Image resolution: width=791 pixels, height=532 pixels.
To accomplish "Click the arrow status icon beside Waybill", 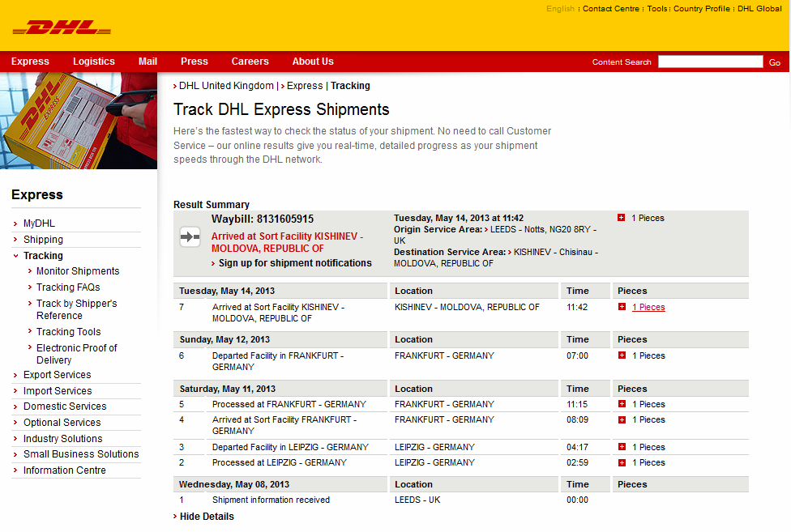I will [190, 236].
